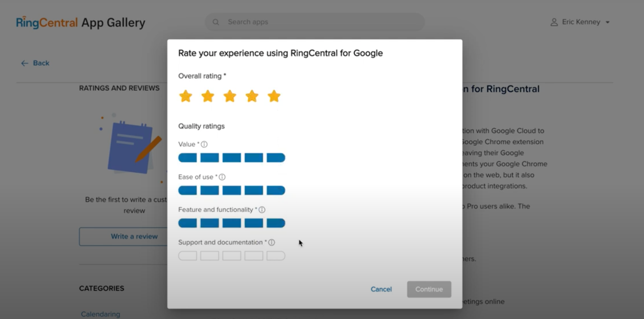Click Support and documentation info icon
This screenshot has width=644, height=319.
click(x=272, y=242)
